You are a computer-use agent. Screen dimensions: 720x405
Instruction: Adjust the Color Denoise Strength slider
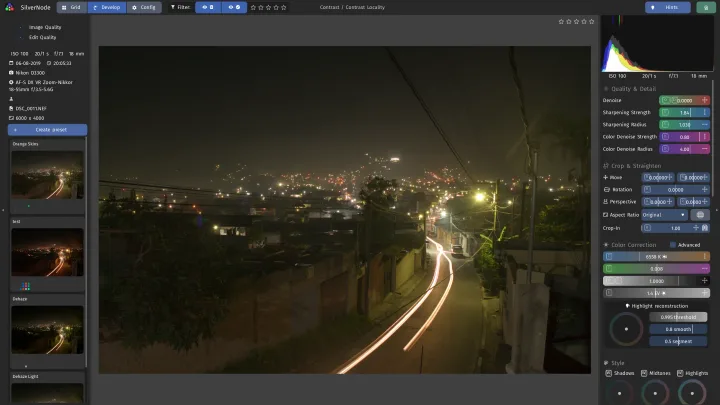pyautogui.click(x=684, y=137)
